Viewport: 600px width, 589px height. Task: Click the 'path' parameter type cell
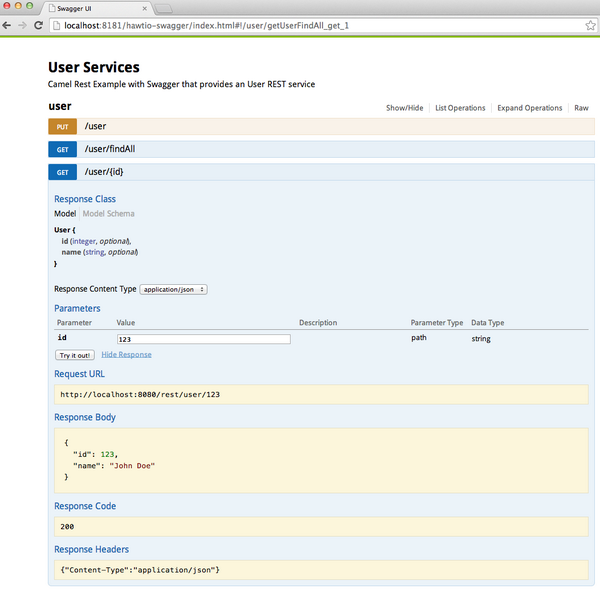tap(419, 338)
